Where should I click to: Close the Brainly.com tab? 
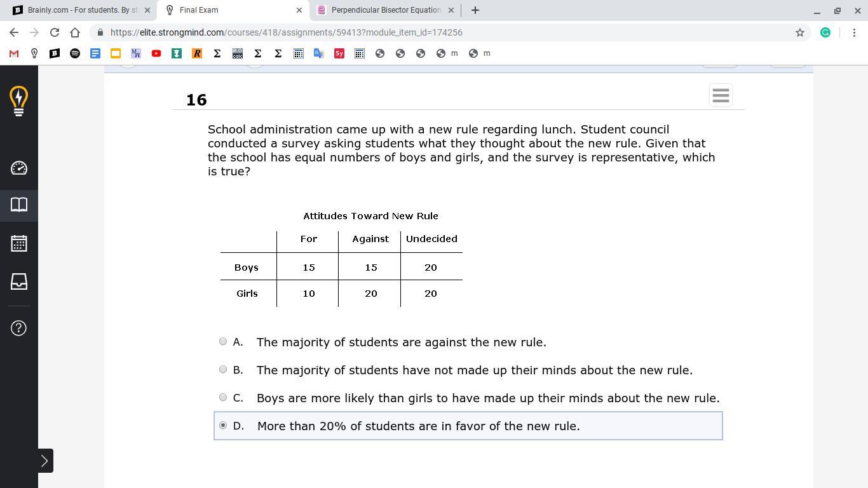(147, 10)
